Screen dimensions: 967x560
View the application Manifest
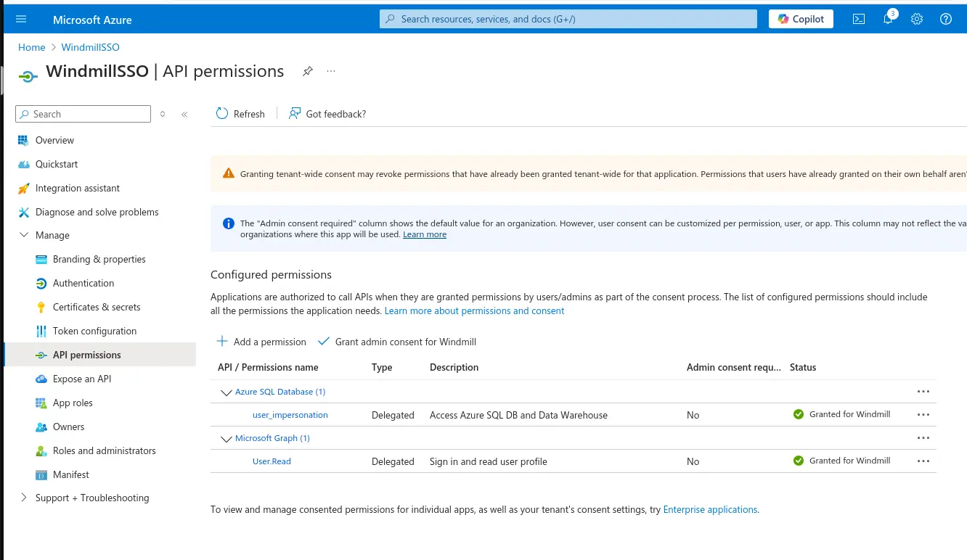(72, 474)
